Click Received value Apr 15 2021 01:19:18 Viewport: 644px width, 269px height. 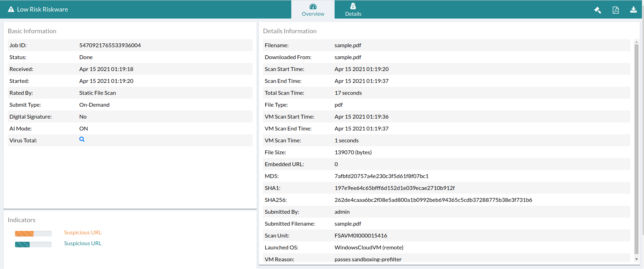tap(106, 69)
